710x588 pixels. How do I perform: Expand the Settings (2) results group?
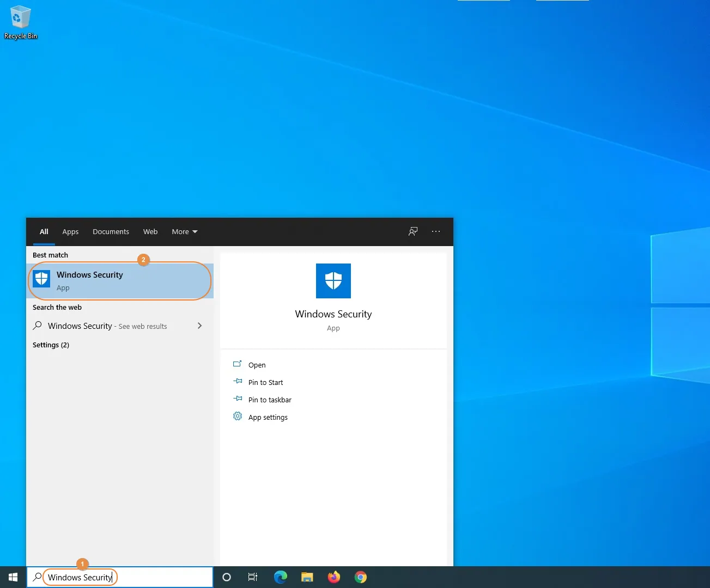(x=51, y=345)
